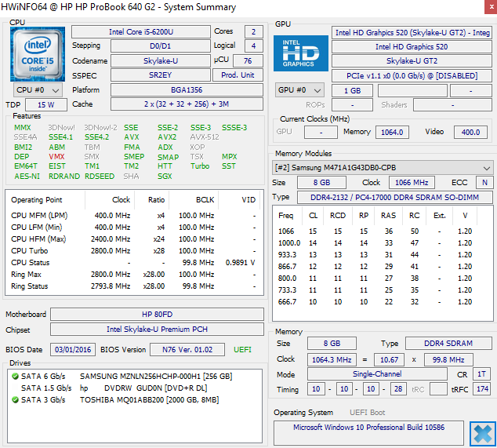Select the CPU Turbo operating point row
The image size is (497, 448).
(134, 250)
